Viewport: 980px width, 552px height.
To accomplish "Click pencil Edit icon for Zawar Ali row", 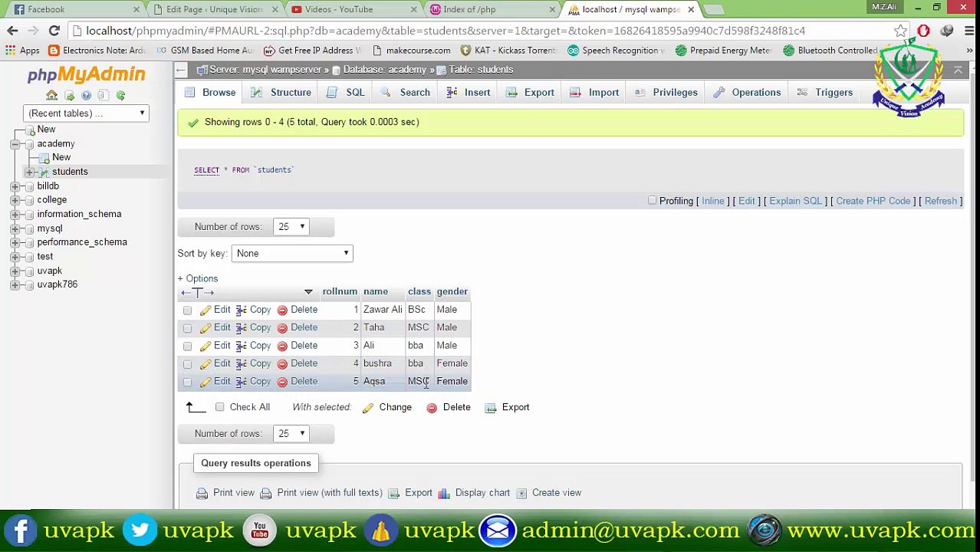I will pos(206,310).
